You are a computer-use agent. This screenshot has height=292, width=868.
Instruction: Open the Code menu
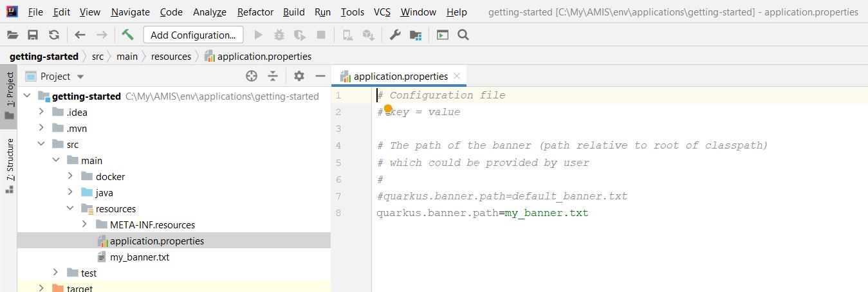coord(171,12)
